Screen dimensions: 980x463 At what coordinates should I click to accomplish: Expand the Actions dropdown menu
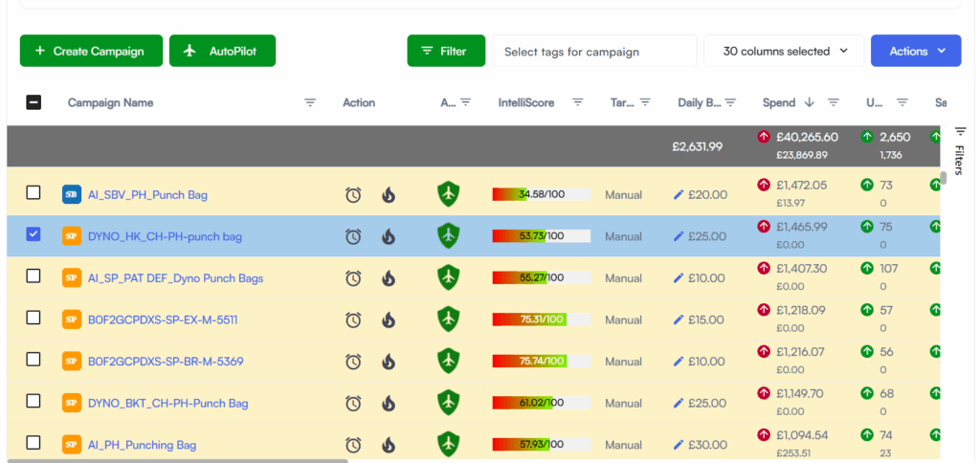tap(915, 51)
